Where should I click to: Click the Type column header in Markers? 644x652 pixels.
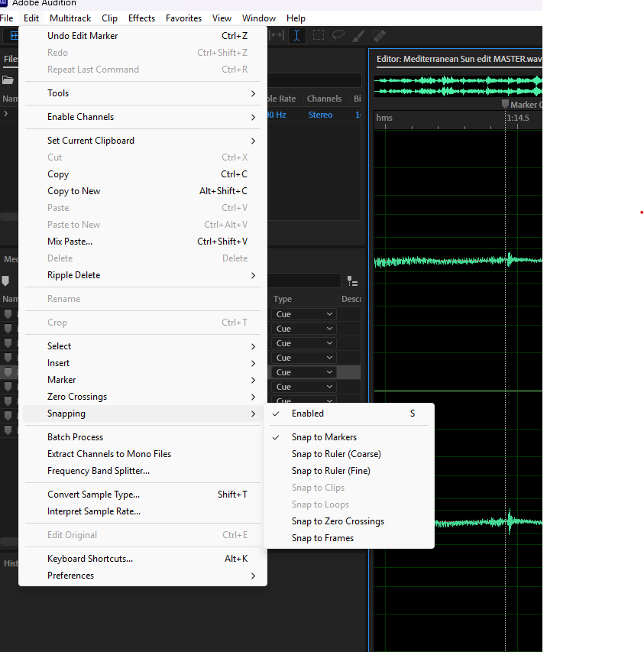pyautogui.click(x=283, y=299)
